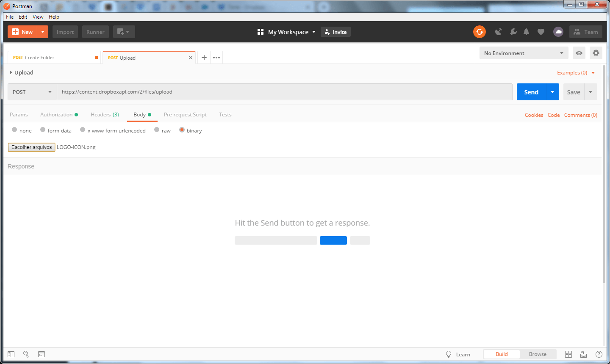Switch to the Authorization tab
Image resolution: width=610 pixels, height=364 pixels.
(59, 115)
